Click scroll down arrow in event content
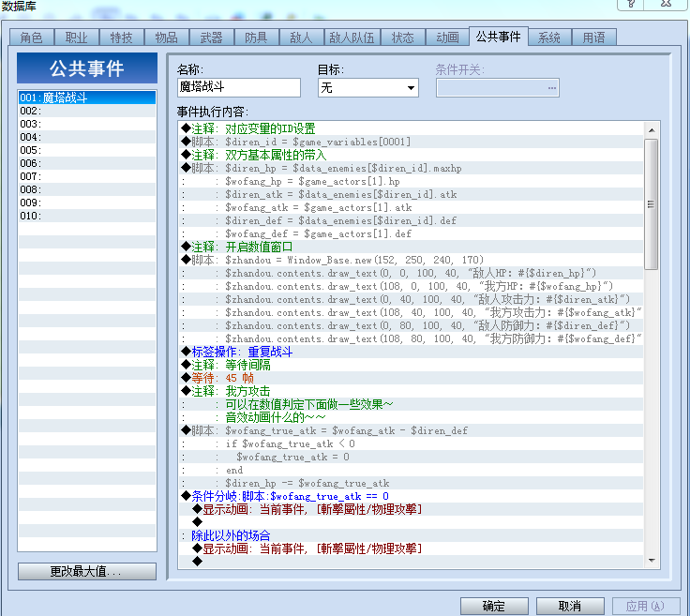Image resolution: width=690 pixels, height=616 pixels. coord(652,560)
